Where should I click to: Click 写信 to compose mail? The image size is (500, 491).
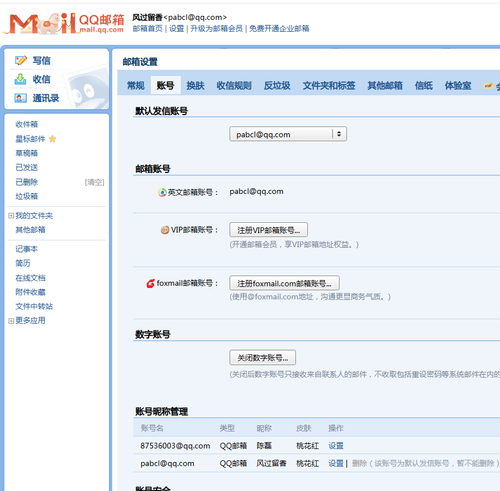(41, 60)
